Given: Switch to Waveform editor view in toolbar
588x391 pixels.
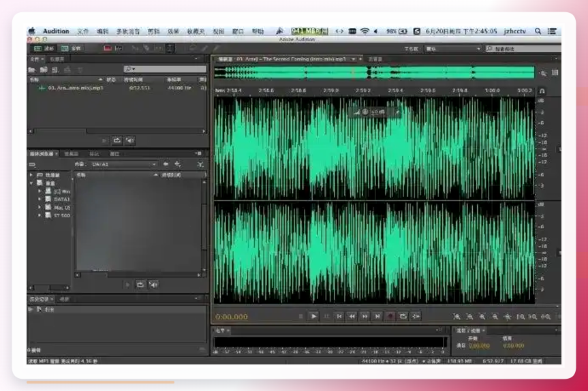Looking at the screenshot, I should (44, 48).
